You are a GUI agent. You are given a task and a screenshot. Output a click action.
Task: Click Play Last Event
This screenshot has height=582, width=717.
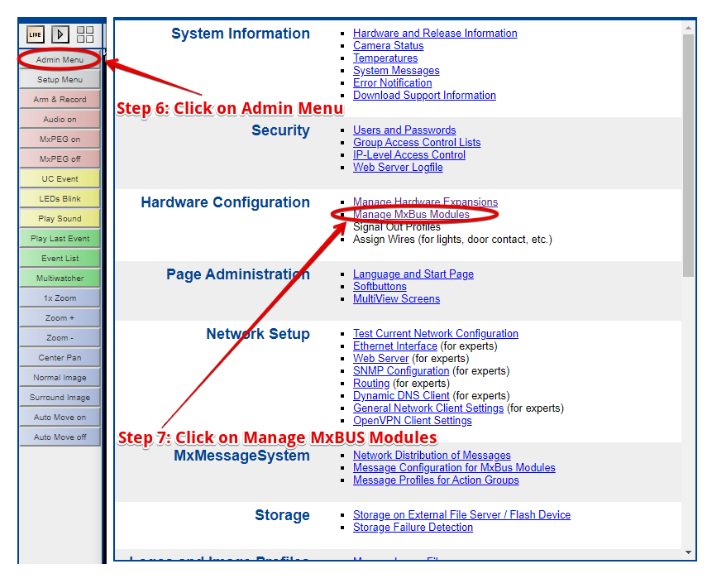click(60, 239)
